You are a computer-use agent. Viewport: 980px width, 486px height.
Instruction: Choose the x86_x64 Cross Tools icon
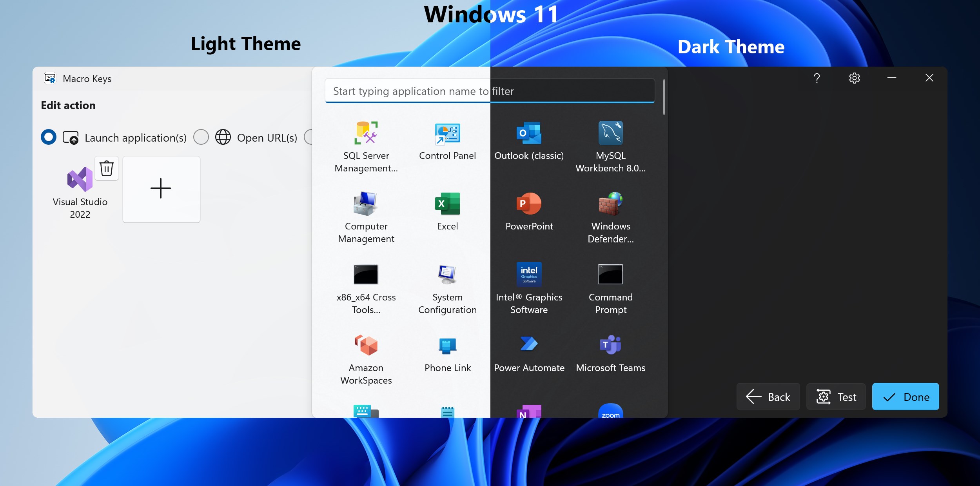[x=366, y=274]
